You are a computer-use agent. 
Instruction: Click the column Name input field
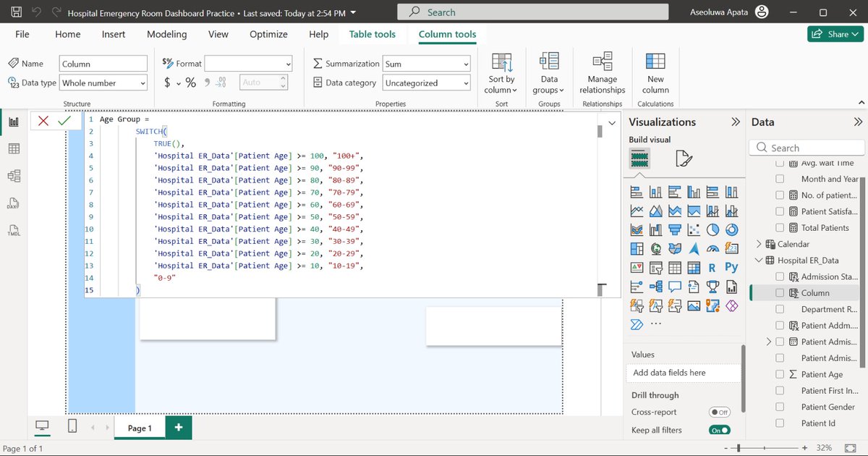103,64
